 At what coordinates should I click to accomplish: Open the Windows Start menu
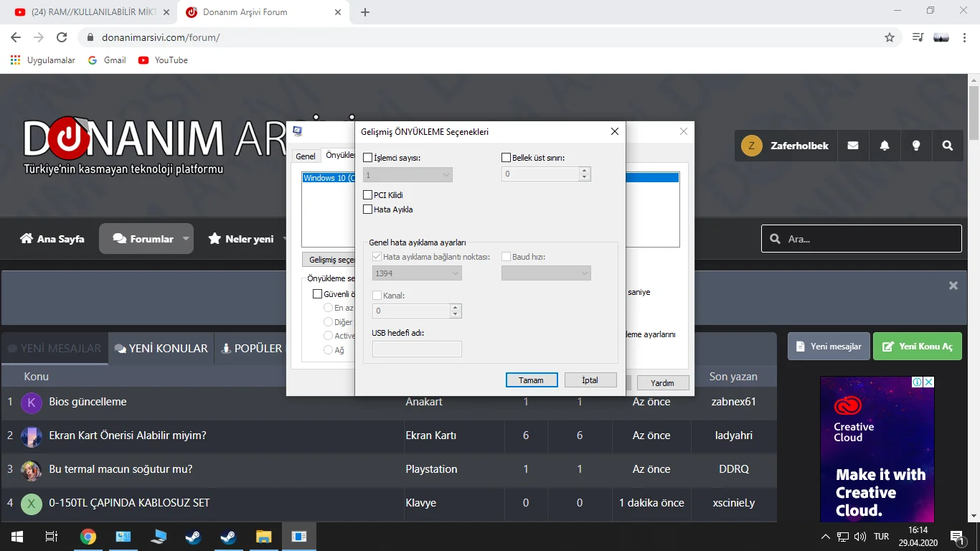(17, 537)
